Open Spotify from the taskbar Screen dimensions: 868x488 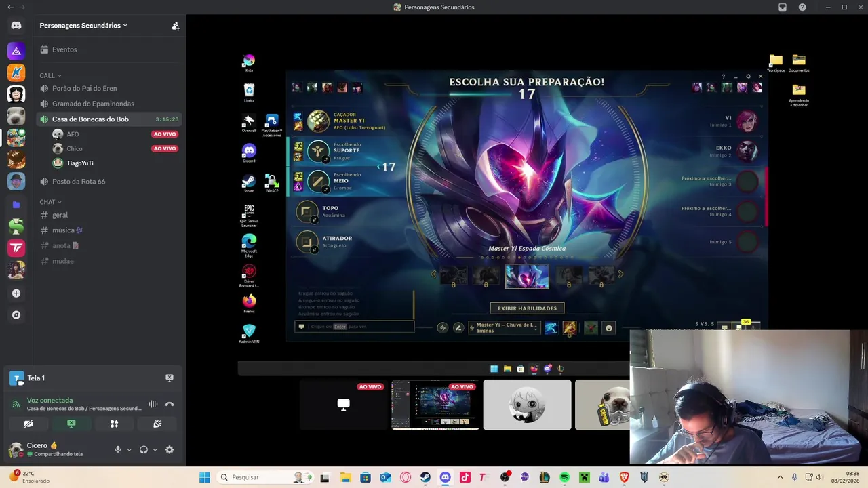[x=564, y=477]
